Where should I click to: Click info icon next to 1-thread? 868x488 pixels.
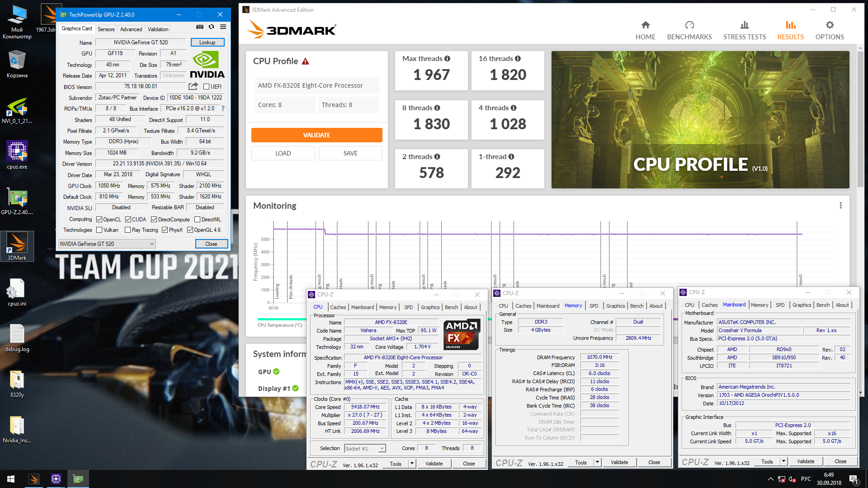click(x=511, y=157)
